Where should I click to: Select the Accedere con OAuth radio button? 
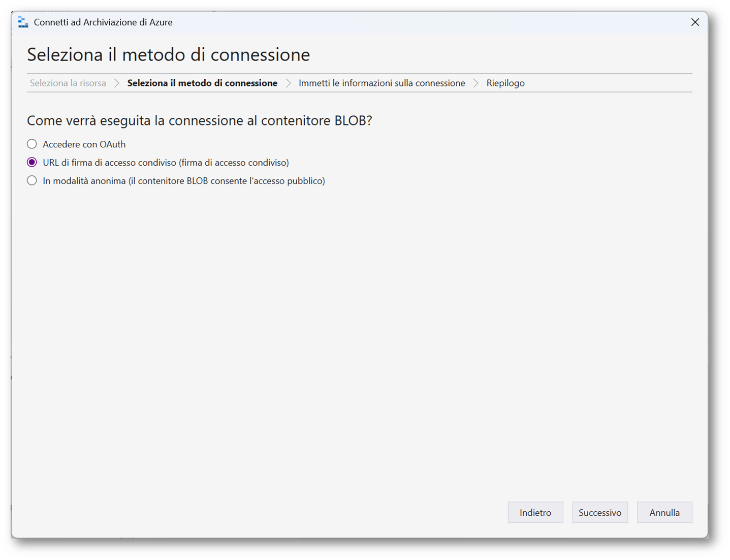(32, 144)
